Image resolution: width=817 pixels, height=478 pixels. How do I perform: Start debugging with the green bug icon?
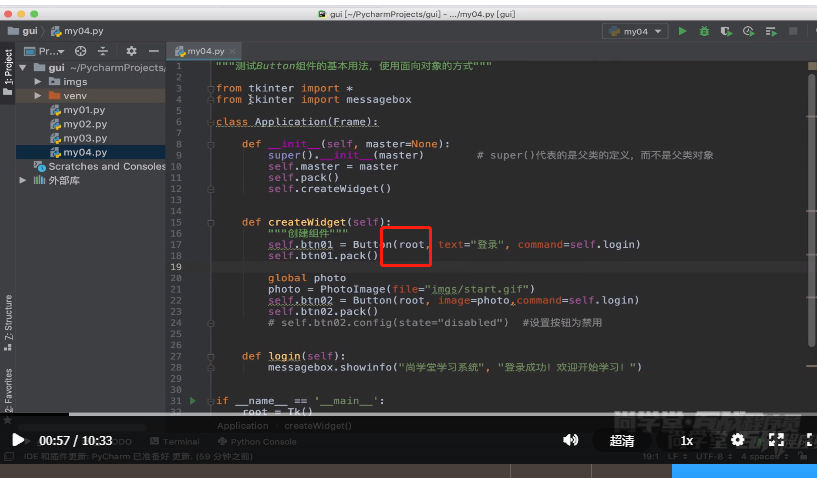coord(704,31)
